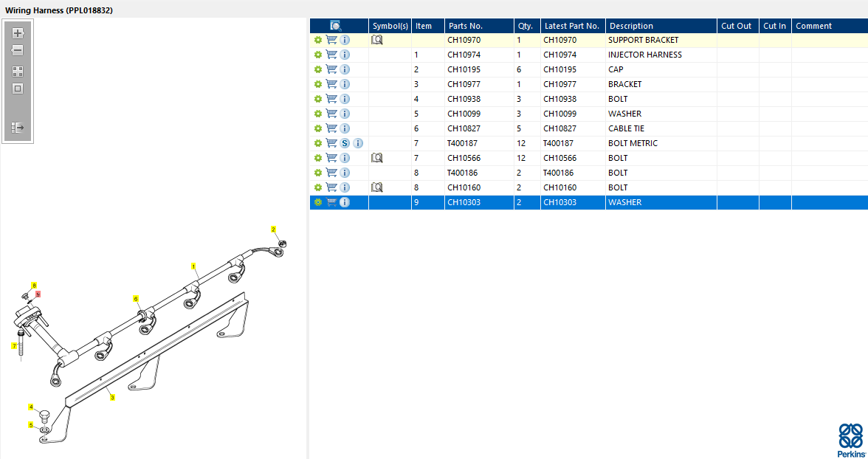Screen dimensions: 868x459
Task: Show info for CH10977 bracket
Action: [x=345, y=84]
